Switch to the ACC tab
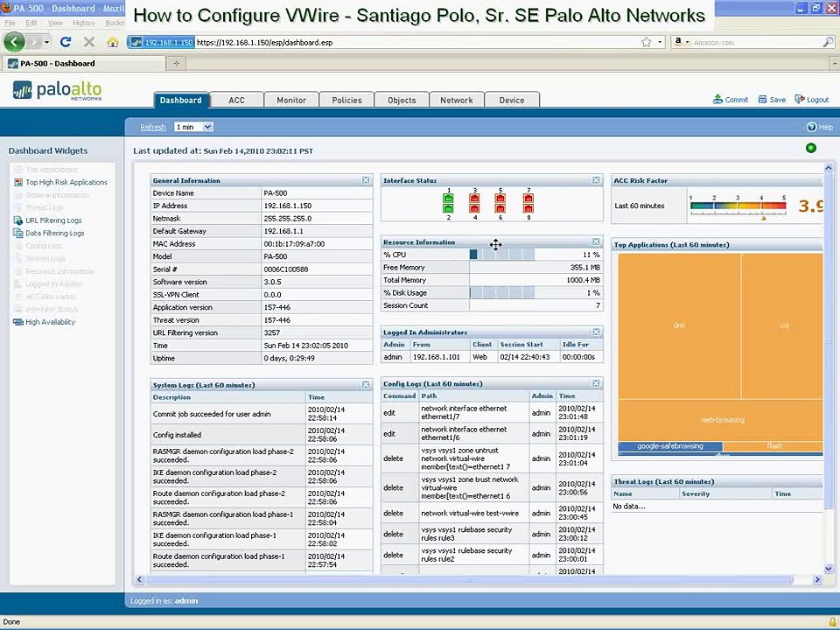Viewport: 840px width, 630px height. (x=237, y=100)
